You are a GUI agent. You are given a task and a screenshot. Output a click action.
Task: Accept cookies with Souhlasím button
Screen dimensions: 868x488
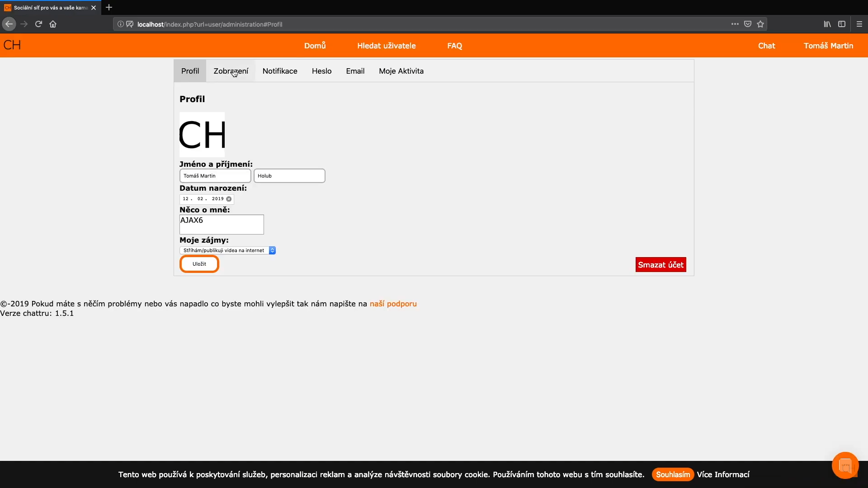pyautogui.click(x=673, y=474)
